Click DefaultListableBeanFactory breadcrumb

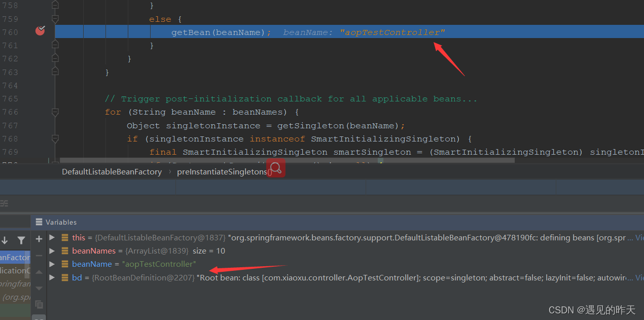click(112, 172)
